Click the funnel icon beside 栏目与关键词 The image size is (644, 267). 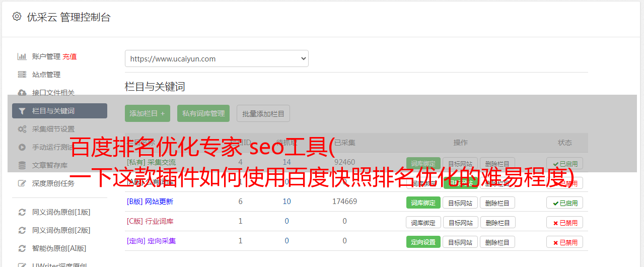coord(22,111)
